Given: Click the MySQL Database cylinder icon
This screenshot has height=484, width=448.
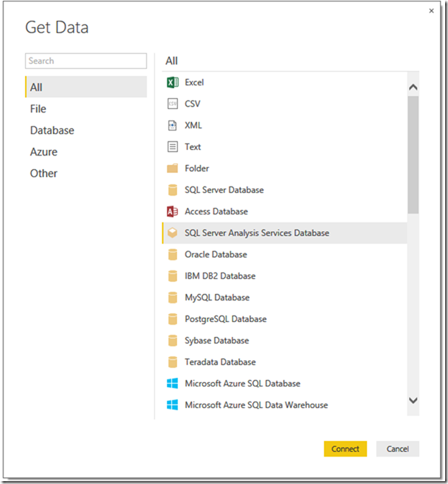Looking at the screenshot, I should [173, 298].
